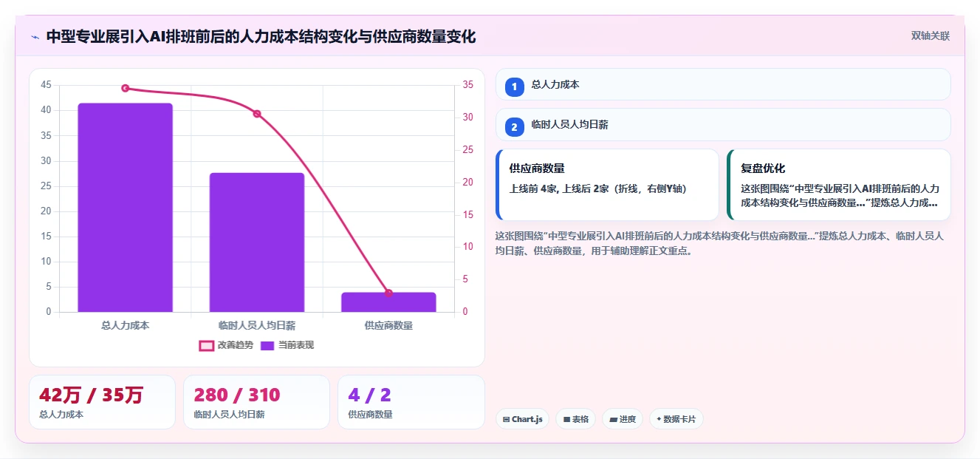Click line point above 总人力成本 bar
The height and width of the screenshot is (459, 980).
(125, 89)
